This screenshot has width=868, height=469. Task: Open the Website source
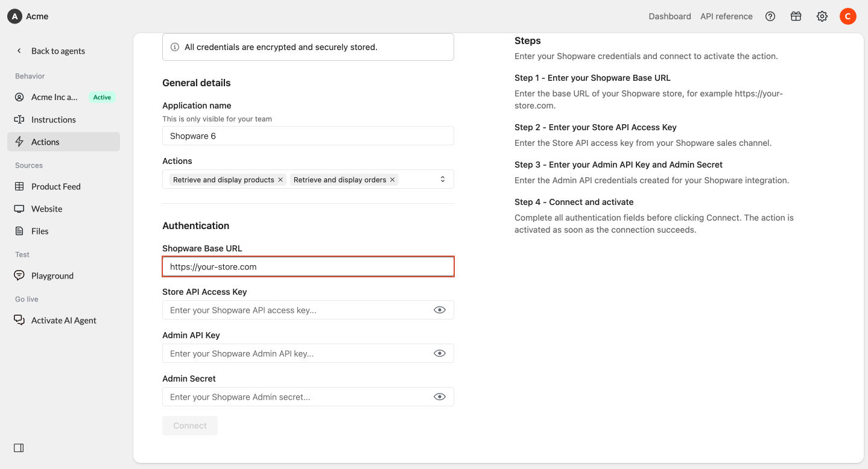(63, 209)
